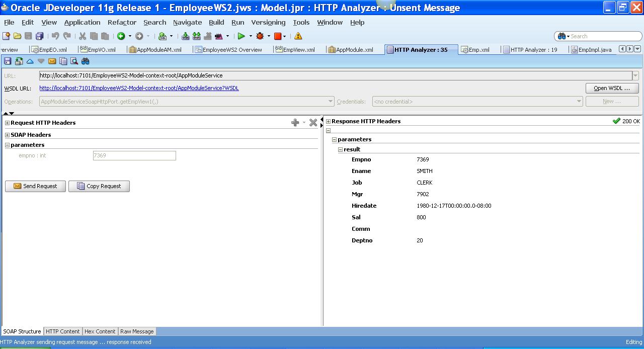This screenshot has height=349, width=644.
Task: Click the Send envelope icon in the analyzer toolbar
Action: 52,61
